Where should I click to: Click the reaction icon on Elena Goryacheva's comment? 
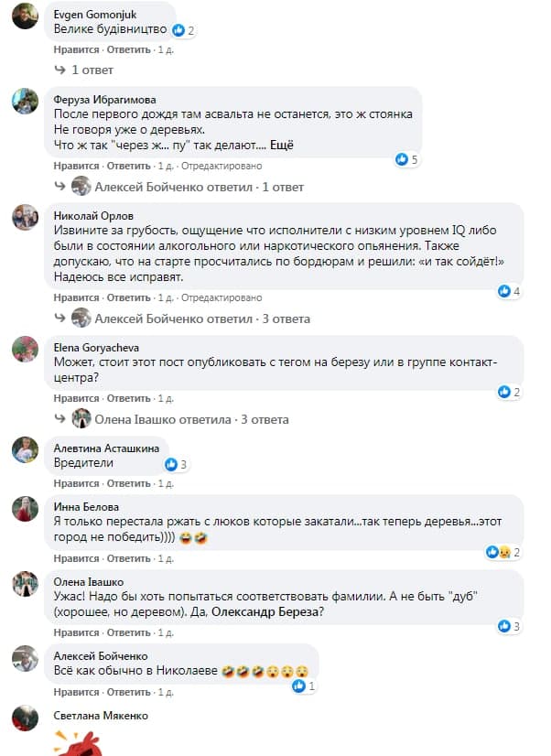509,392
